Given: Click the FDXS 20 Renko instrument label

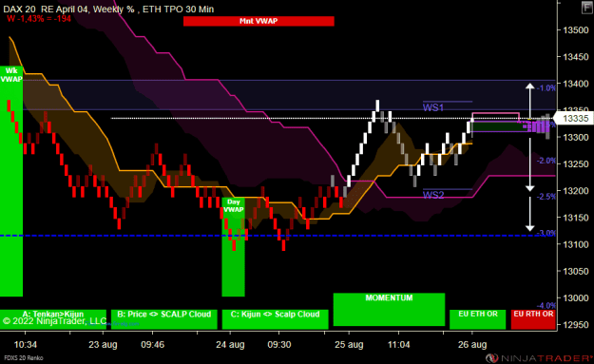Looking at the screenshot, I should pos(24,358).
